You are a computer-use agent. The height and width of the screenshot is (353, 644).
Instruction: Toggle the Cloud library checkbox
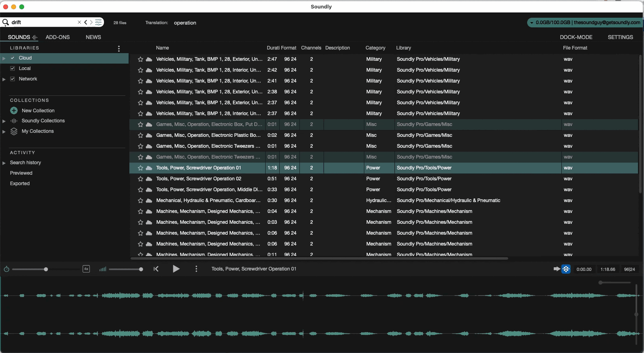click(12, 58)
